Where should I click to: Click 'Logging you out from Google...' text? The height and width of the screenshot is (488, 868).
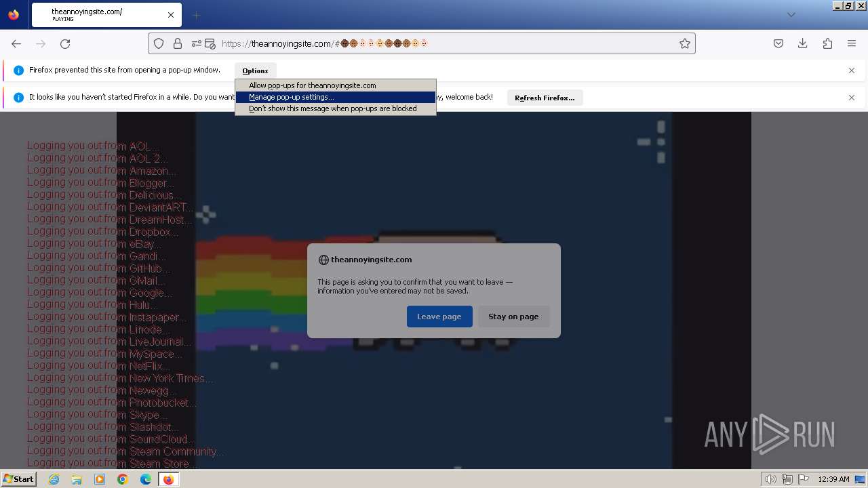(x=100, y=293)
